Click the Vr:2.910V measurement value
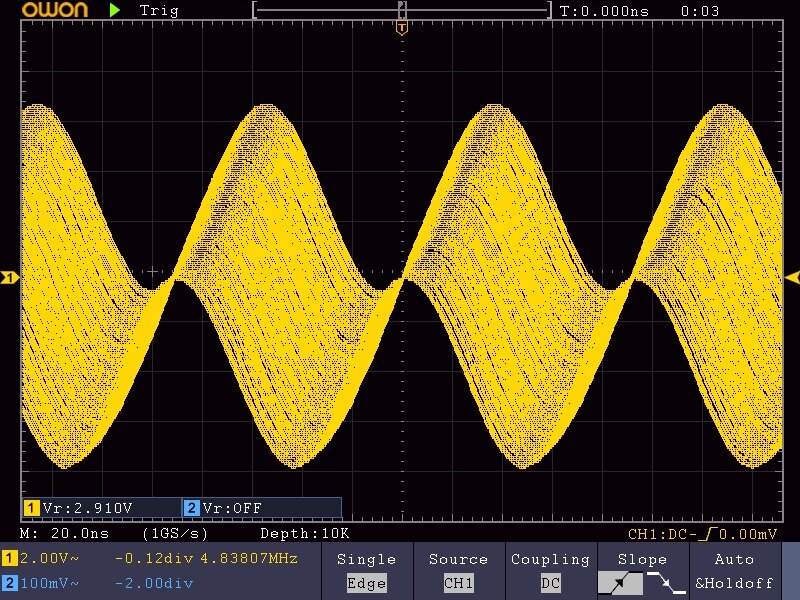Screen dimensions: 800x600 tap(88, 508)
